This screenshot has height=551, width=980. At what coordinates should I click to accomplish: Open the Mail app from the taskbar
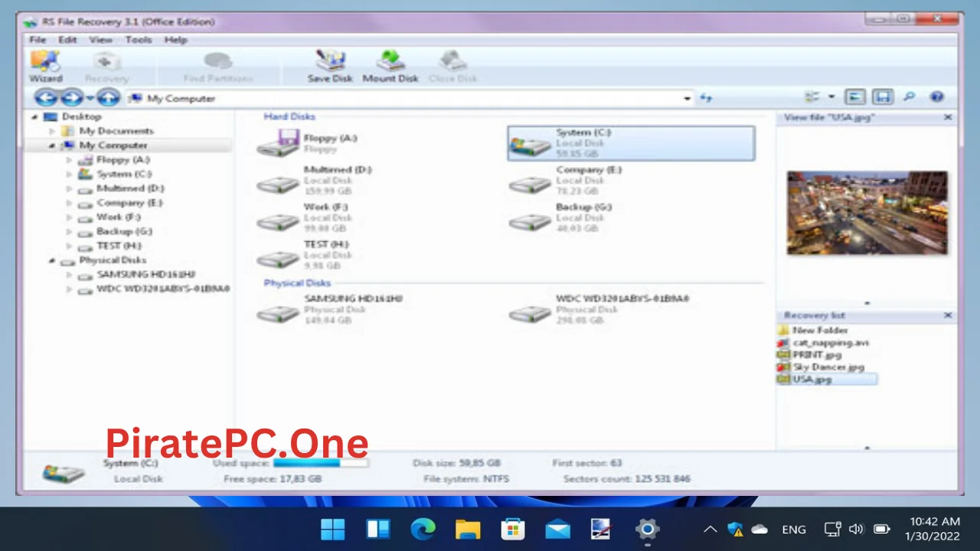pyautogui.click(x=557, y=529)
